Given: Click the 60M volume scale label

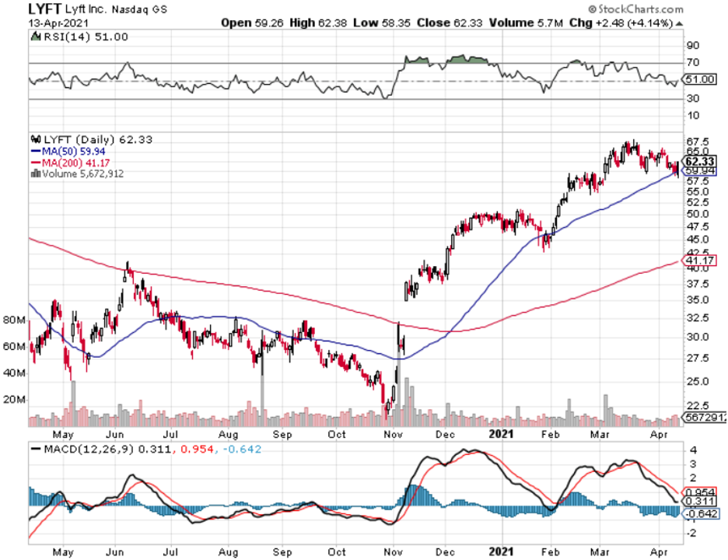Looking at the screenshot, I should [x=14, y=346].
